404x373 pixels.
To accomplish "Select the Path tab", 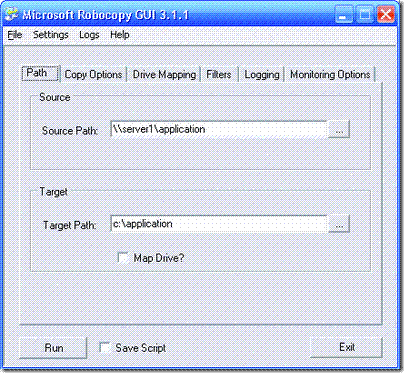I will click(40, 73).
